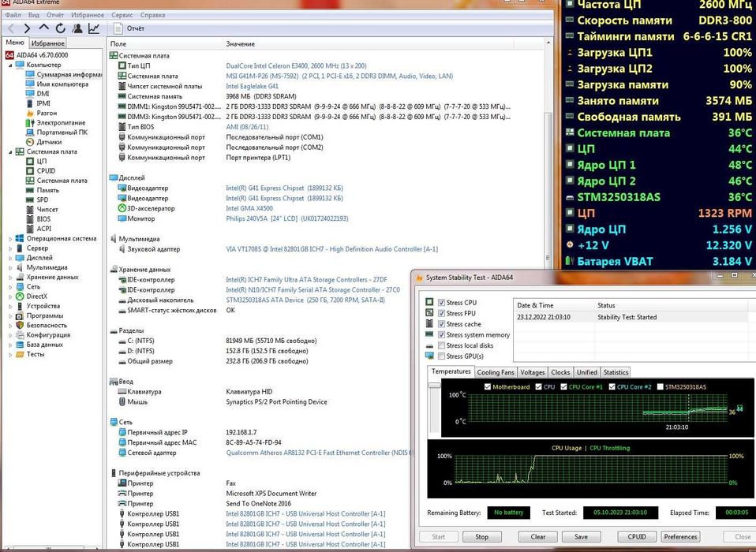Select CPUID under Системная плата
756x552 pixels.
pyautogui.click(x=46, y=170)
